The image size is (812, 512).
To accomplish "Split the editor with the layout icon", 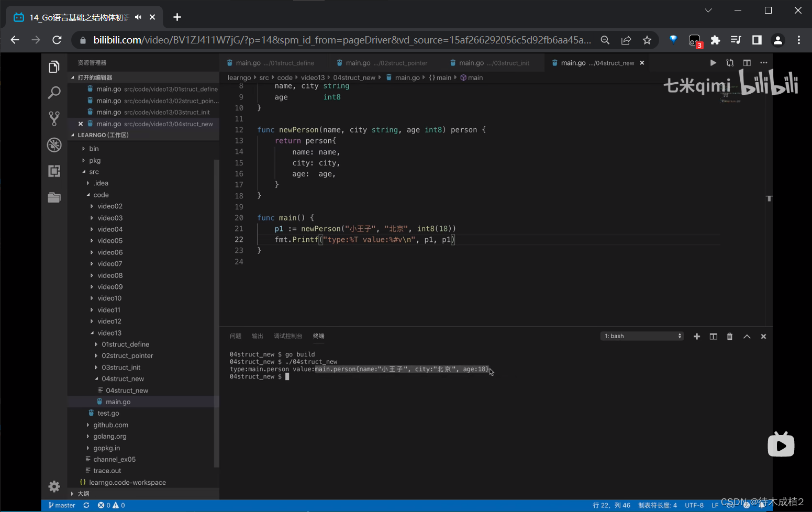I will (747, 63).
